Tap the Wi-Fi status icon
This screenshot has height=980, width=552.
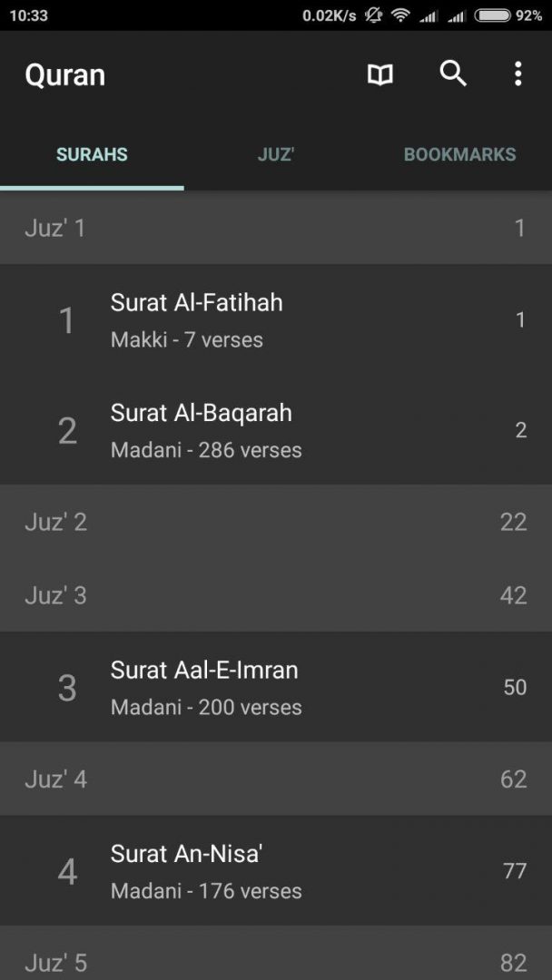pos(399,15)
